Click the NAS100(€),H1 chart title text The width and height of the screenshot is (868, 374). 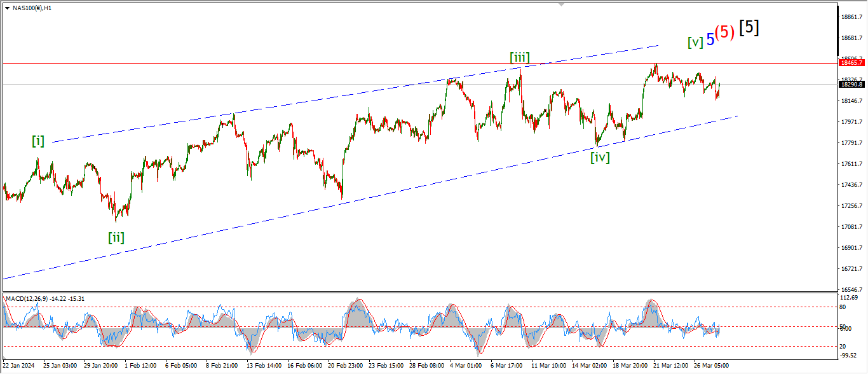point(32,8)
